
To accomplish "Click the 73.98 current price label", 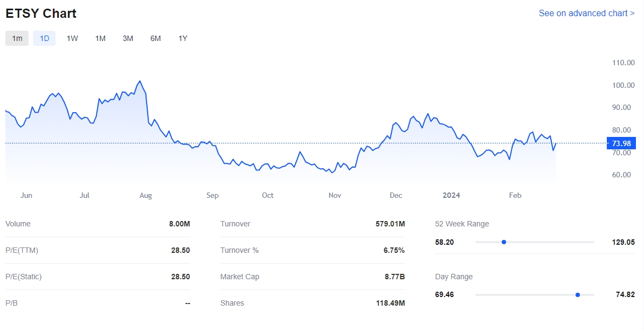I will point(621,143).
